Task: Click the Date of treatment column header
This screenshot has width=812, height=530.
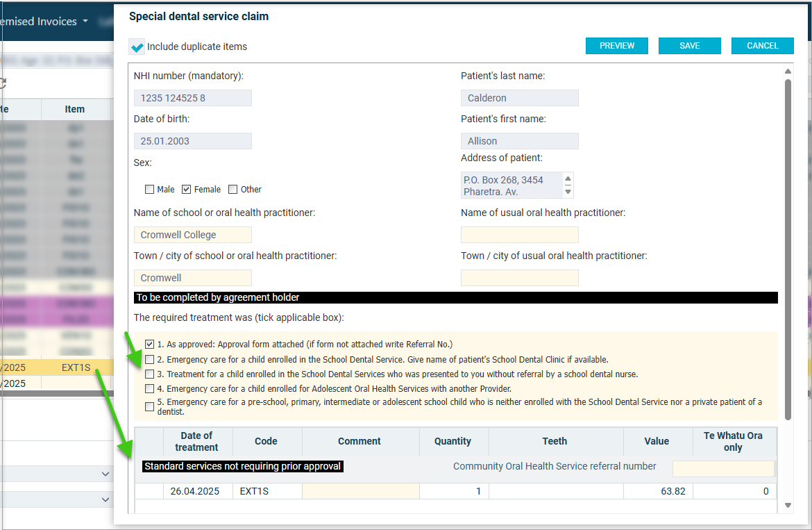Action: [x=197, y=441]
